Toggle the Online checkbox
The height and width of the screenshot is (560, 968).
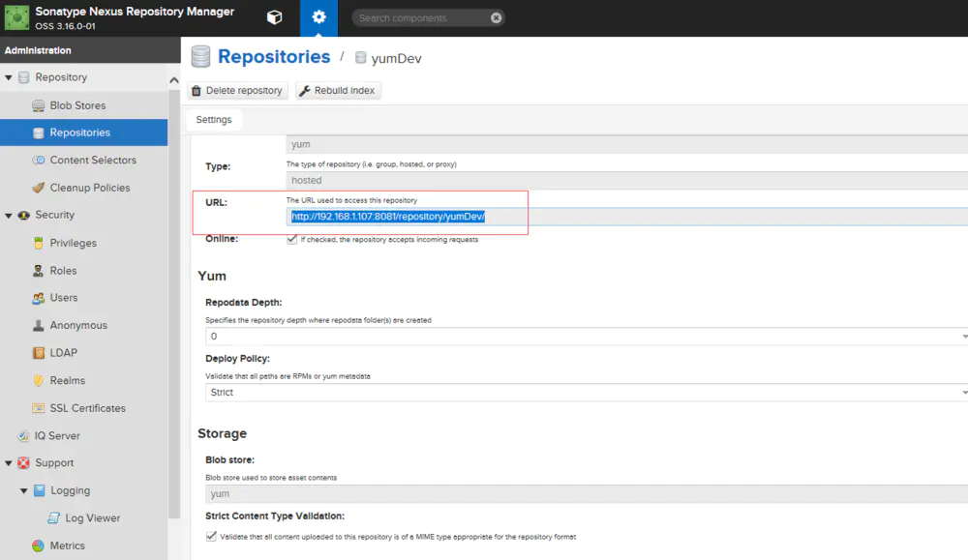(292, 239)
